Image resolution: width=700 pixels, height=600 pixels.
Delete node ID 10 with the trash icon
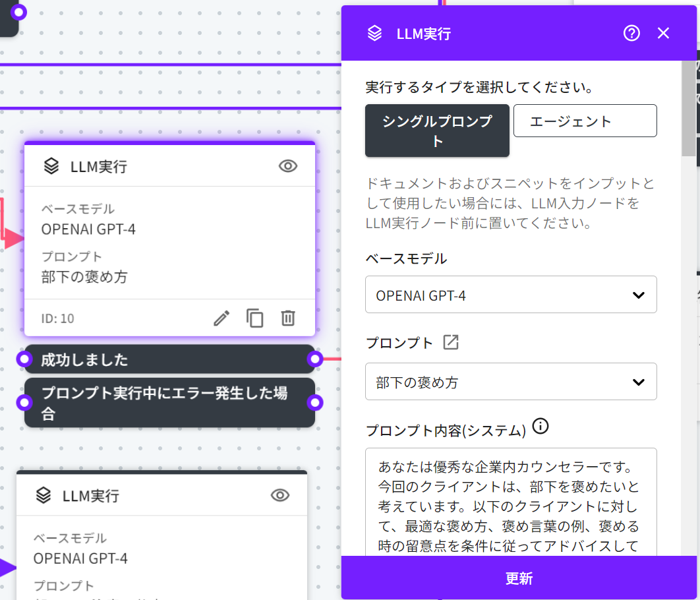tap(287, 318)
